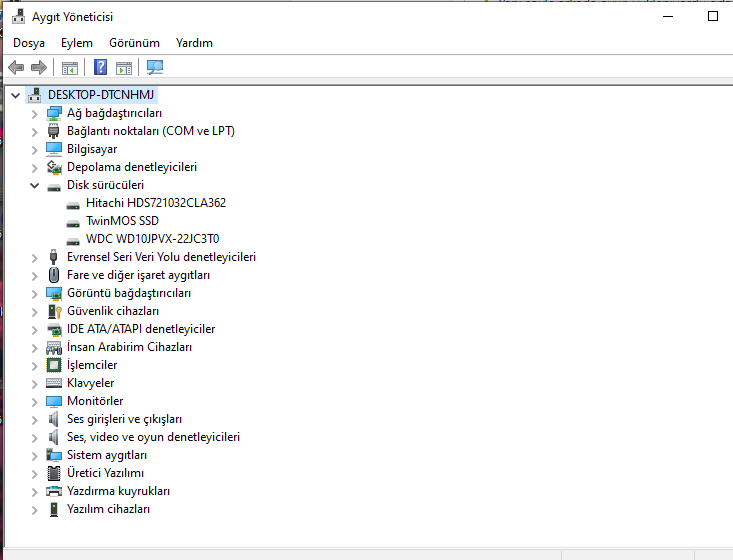
Task: Click the Ağ bağdaştırıcıları network icon
Action: pos(54,113)
